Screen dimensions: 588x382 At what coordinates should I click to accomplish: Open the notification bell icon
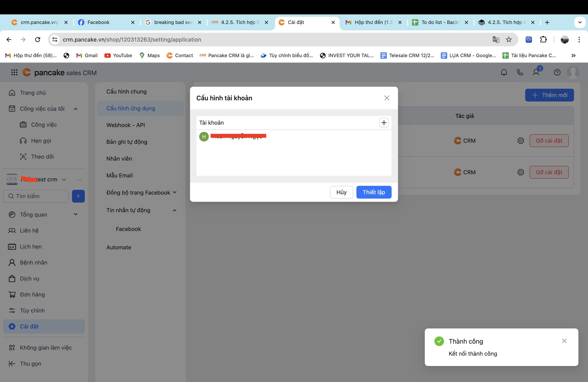pos(504,72)
